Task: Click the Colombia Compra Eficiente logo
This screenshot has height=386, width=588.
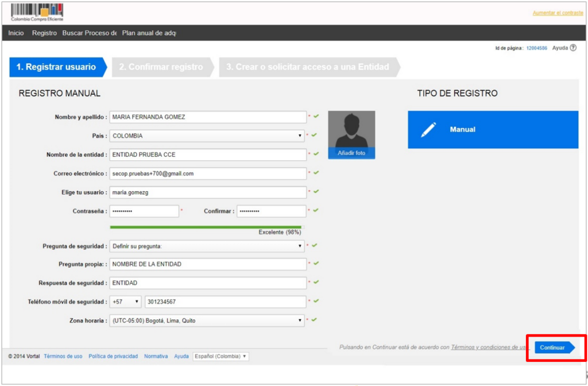Action: 37,12
